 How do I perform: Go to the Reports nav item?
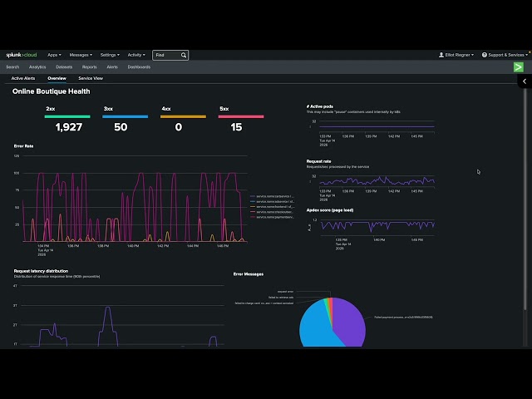(x=90, y=67)
